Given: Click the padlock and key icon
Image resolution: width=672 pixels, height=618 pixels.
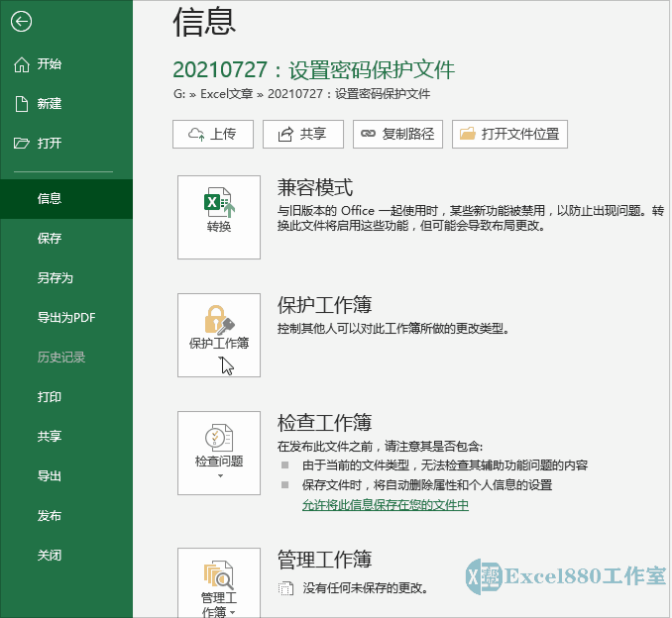Looking at the screenshot, I should tap(219, 320).
